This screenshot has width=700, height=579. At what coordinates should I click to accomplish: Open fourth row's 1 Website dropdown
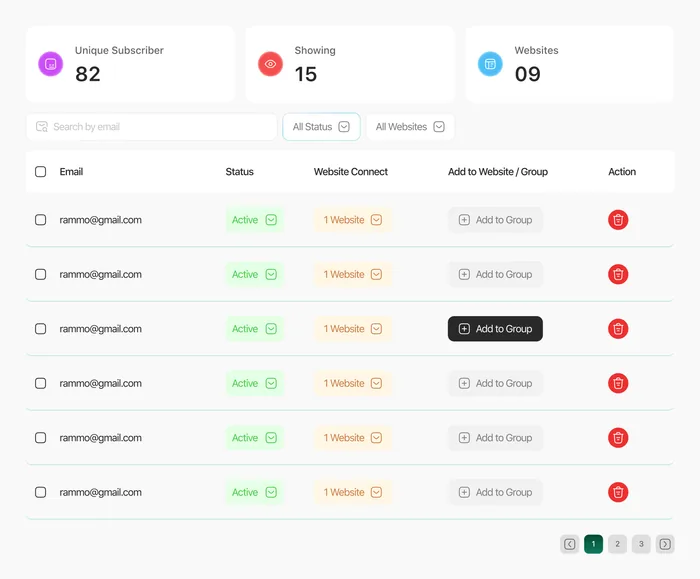353,383
